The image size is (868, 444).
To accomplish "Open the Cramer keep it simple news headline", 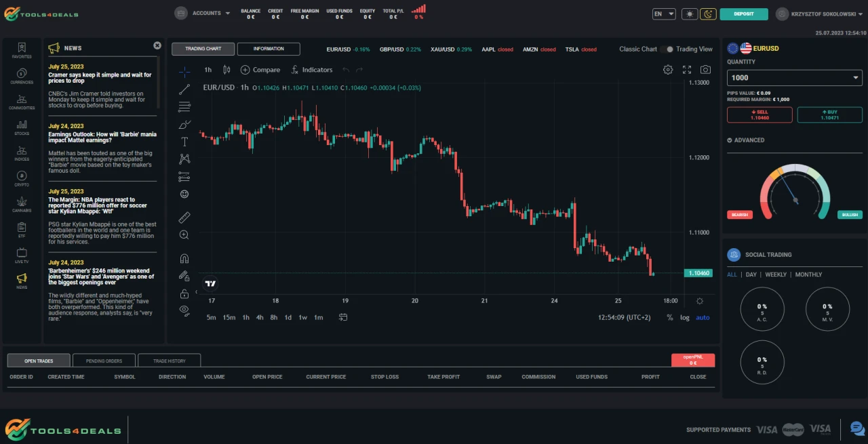I will tap(100, 78).
